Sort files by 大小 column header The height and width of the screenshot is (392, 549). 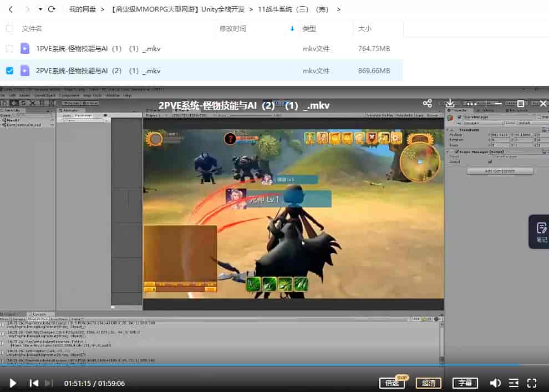coord(365,28)
